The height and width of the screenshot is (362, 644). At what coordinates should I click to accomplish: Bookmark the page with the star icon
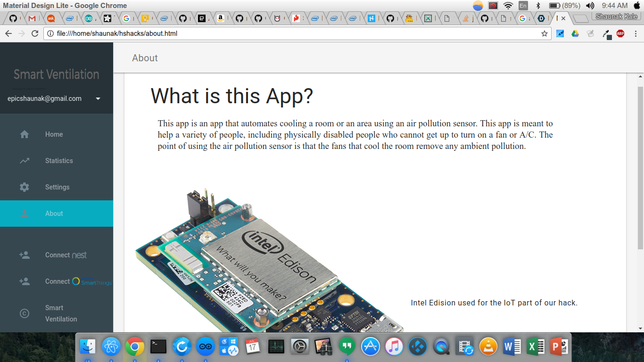[545, 33]
